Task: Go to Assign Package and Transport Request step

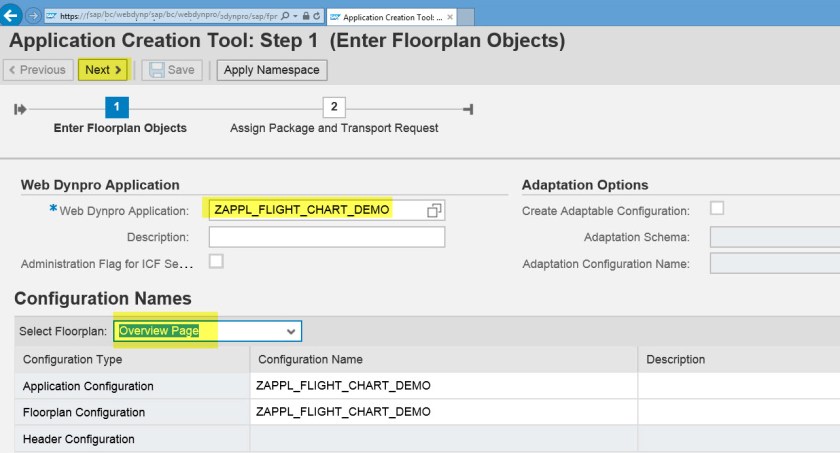Action: [334, 128]
